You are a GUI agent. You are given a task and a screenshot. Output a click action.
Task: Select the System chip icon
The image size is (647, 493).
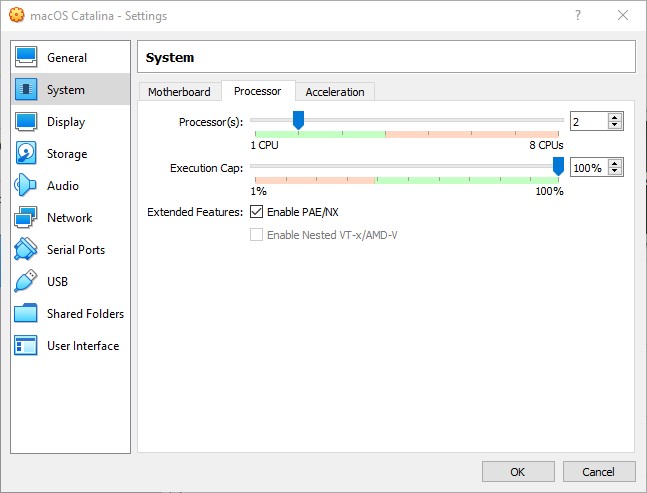[x=26, y=89]
